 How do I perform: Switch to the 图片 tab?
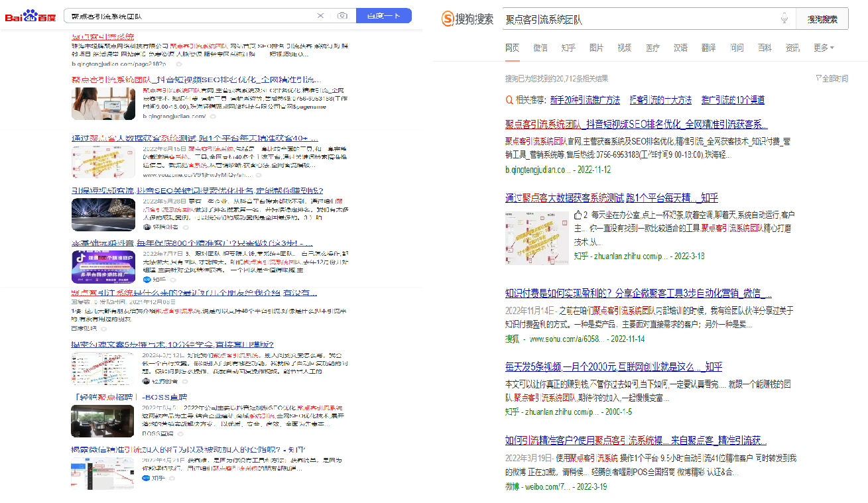[597, 48]
